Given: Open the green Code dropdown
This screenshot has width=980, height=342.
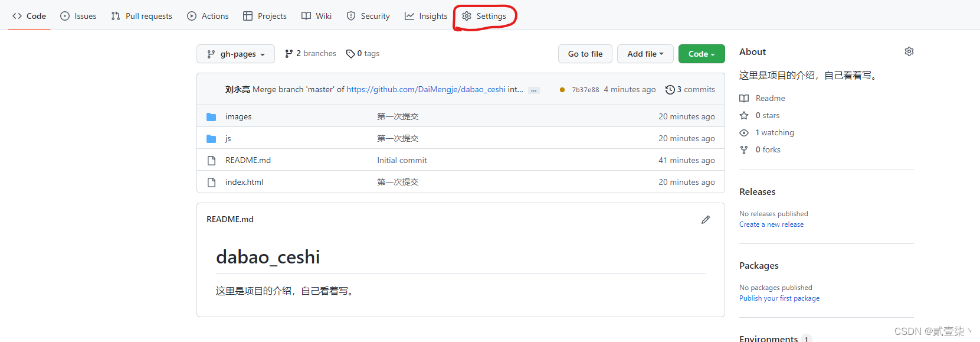Looking at the screenshot, I should point(702,54).
